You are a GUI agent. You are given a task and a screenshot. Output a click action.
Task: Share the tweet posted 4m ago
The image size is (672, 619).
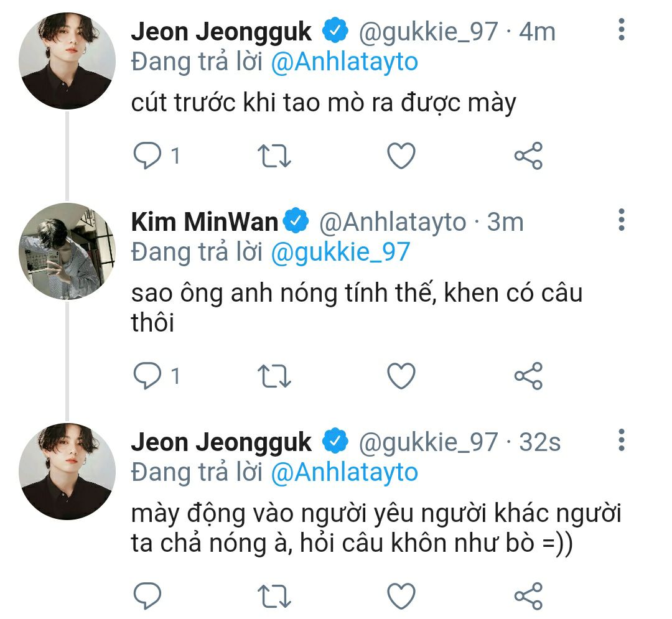pos(528,156)
